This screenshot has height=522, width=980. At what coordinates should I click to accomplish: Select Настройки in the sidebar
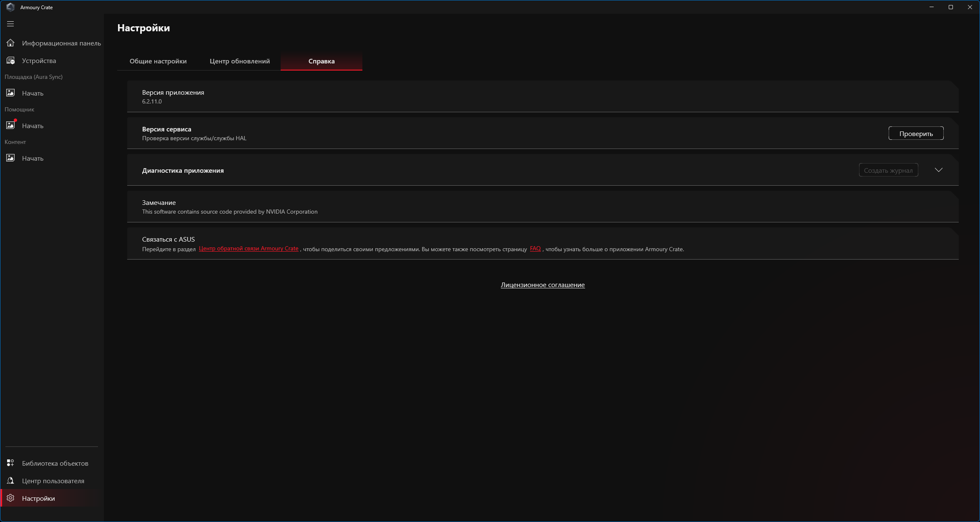(52, 498)
